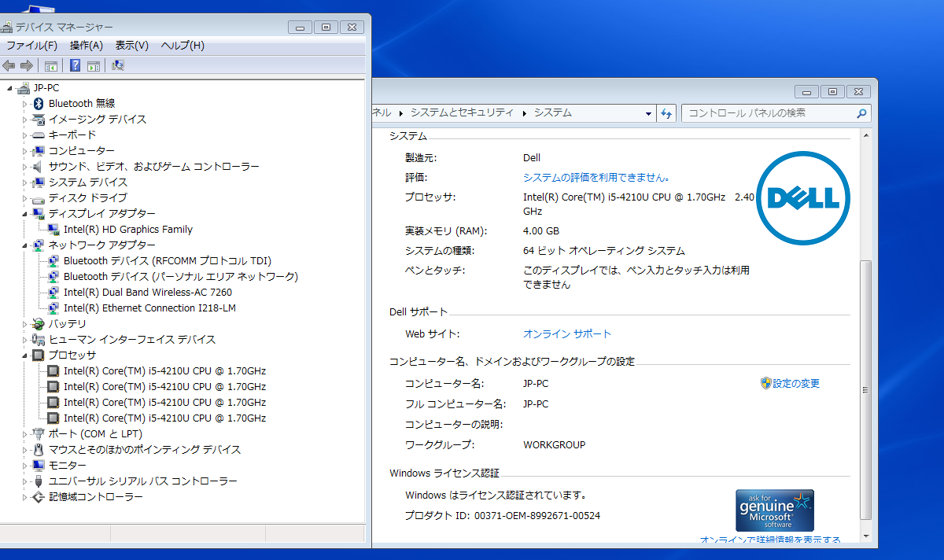Click the ポート (COM と LPT) icon
This screenshot has height=560, width=944.
[x=39, y=433]
